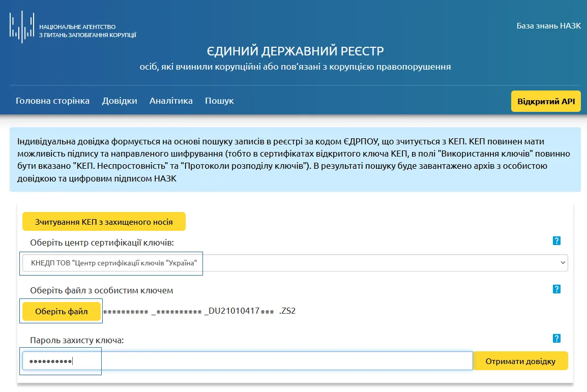The width and height of the screenshot is (587, 392).
Task: Focus the key protection password field
Action: tap(247, 361)
